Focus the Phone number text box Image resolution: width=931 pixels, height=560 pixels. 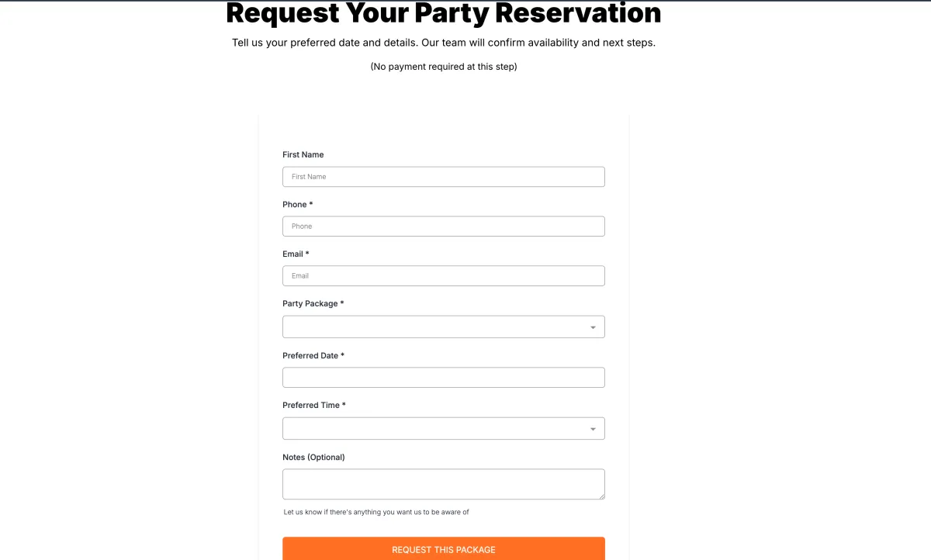click(443, 226)
